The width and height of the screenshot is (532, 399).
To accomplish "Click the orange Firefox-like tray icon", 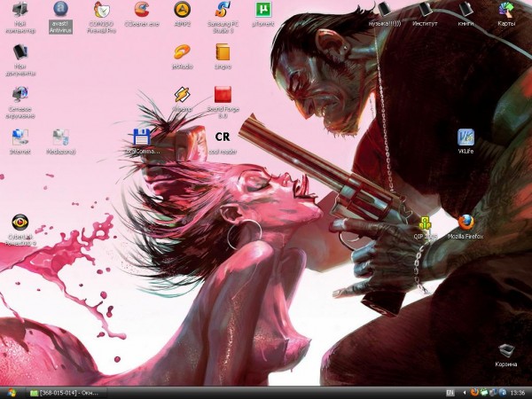I will 474,393.
